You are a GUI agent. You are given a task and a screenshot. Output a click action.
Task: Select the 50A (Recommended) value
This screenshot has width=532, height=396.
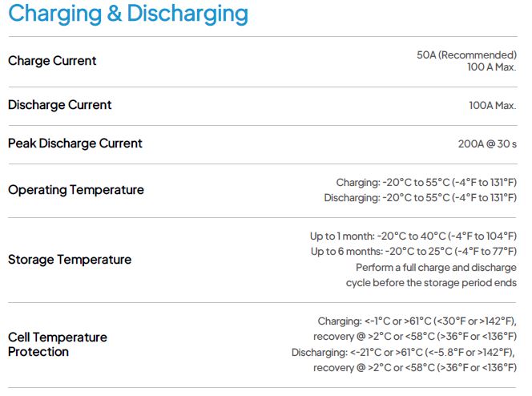point(466,55)
